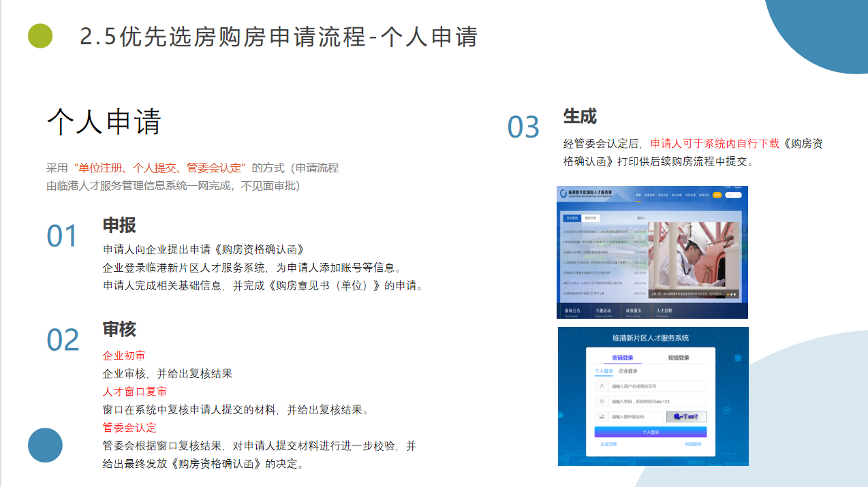Click the 申报 step heading
Screen dimensions: 868x487
[x=119, y=225]
